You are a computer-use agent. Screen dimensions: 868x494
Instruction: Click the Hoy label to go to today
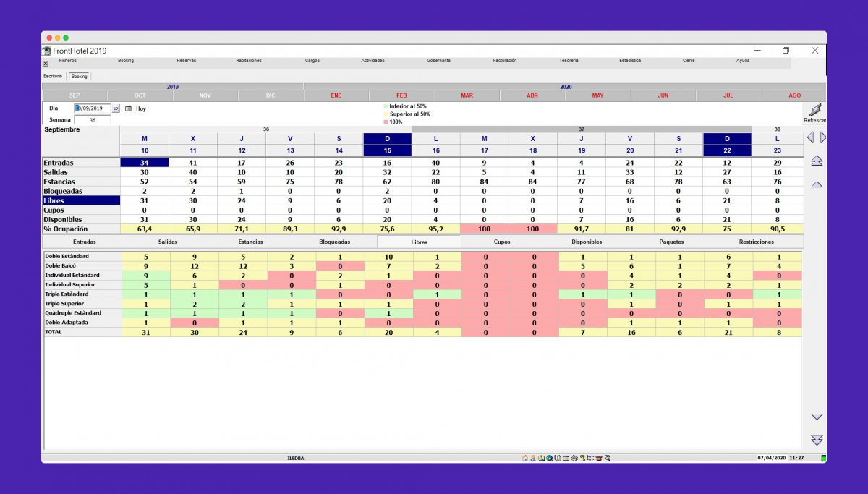coord(141,108)
